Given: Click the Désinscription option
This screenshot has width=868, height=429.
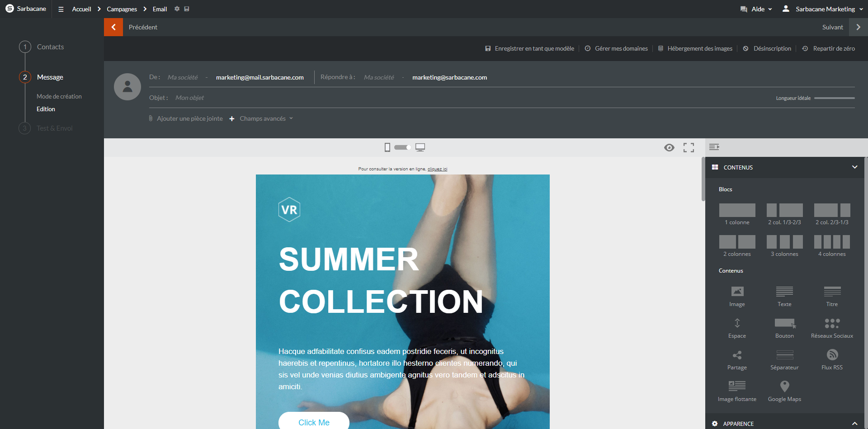Looking at the screenshot, I should pyautogui.click(x=767, y=48).
